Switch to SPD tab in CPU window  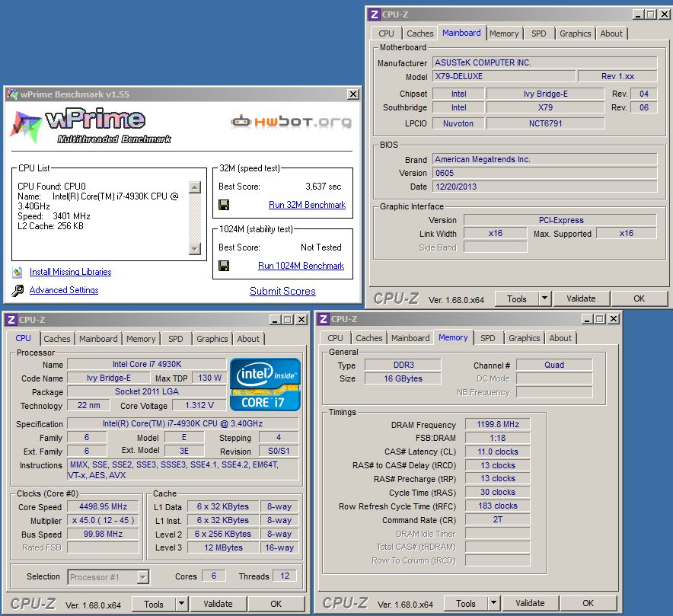[176, 339]
